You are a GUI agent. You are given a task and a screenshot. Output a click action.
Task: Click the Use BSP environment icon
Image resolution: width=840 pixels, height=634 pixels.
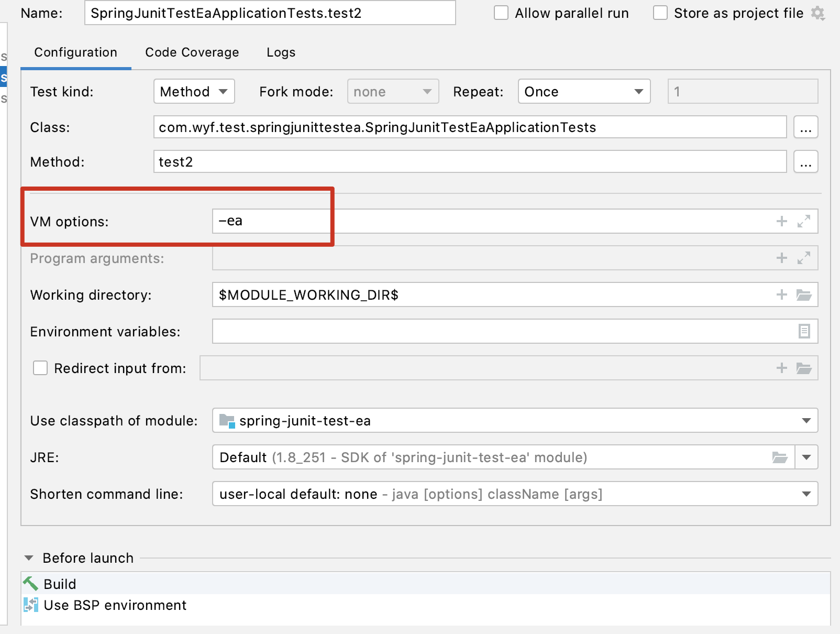30,605
